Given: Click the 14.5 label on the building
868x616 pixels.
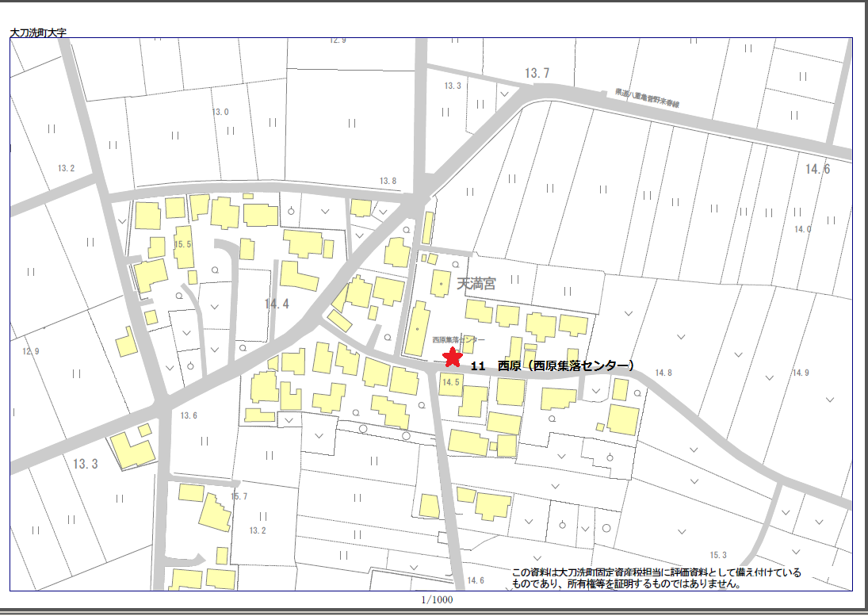Looking at the screenshot, I should coord(451,383).
